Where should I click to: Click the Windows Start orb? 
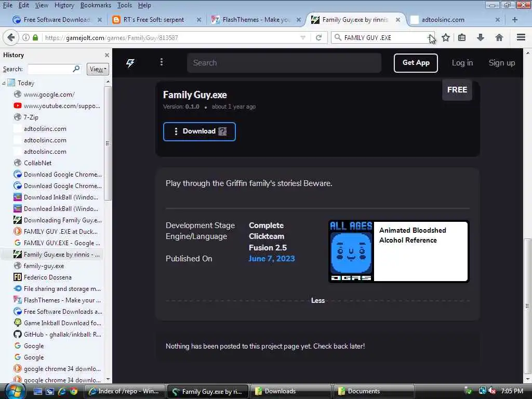pyautogui.click(x=15, y=391)
